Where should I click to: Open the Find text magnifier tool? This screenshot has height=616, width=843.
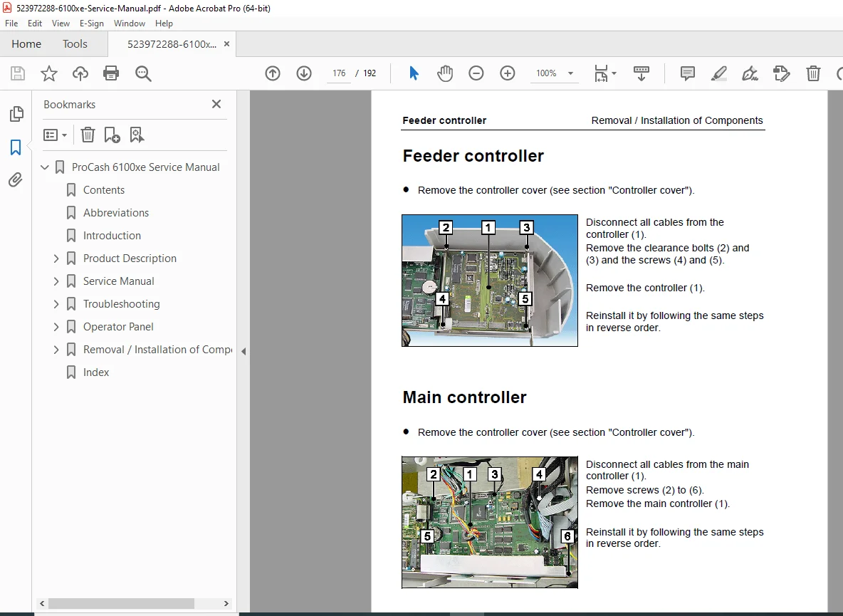coord(143,73)
